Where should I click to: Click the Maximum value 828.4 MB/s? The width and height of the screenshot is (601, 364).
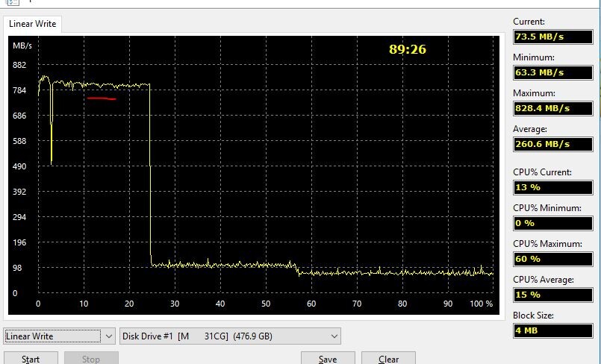tap(552, 108)
